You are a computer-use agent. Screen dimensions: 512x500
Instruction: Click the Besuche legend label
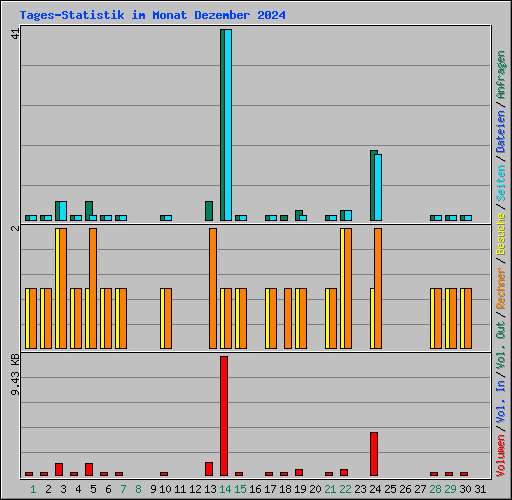click(501, 234)
